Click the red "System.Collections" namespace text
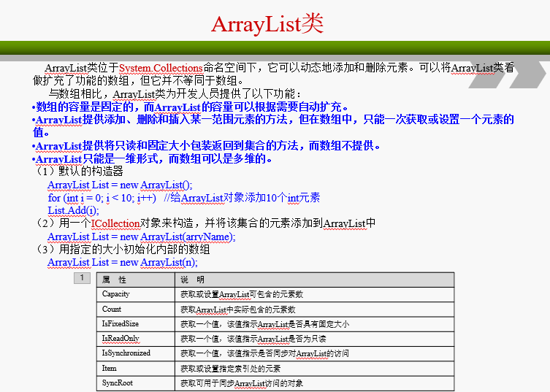This screenshot has height=392, width=550. coord(161,68)
